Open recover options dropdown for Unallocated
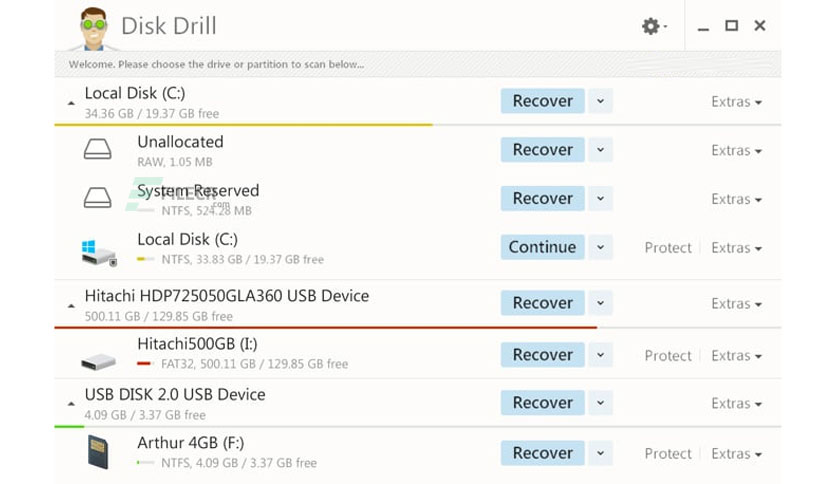This screenshot has height=484, width=836. [600, 150]
